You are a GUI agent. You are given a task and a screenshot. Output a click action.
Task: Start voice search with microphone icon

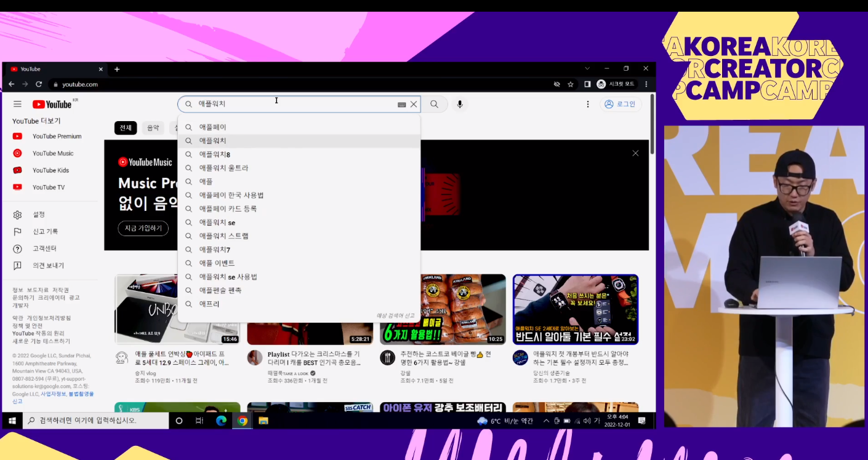[459, 105]
